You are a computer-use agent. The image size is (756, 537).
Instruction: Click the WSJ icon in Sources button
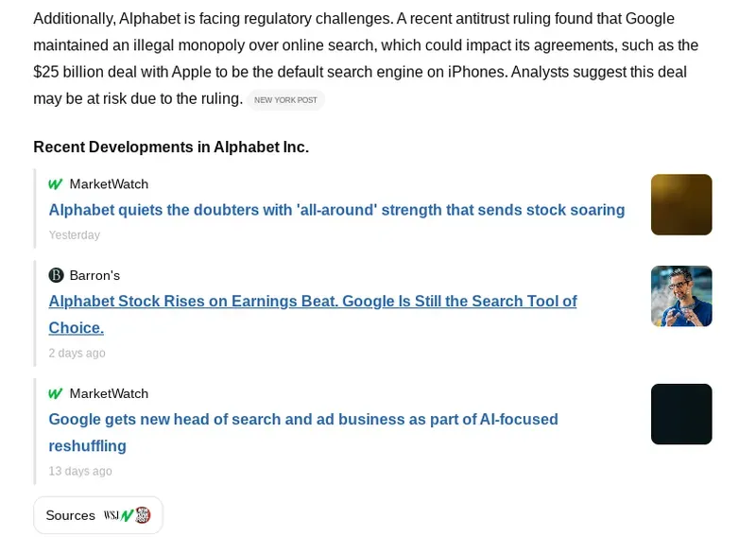[x=112, y=515]
